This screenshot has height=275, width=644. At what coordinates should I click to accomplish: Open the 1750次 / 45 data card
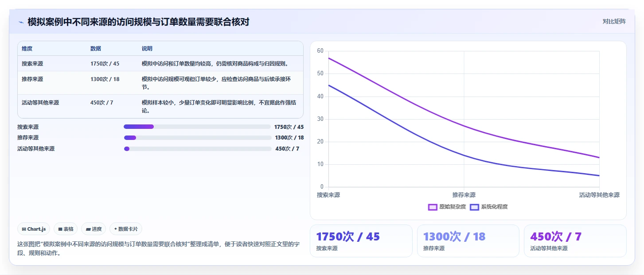361,241
